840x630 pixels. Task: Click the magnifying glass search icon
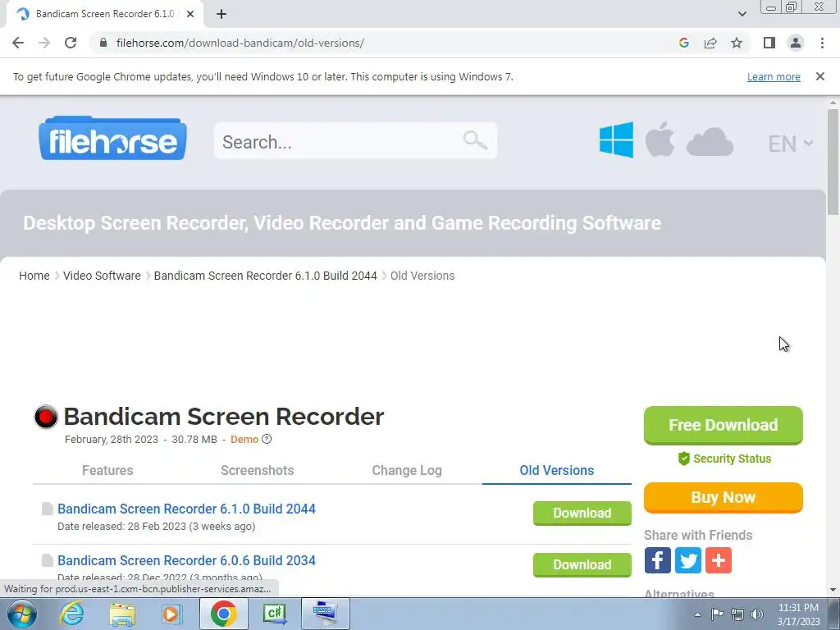pyautogui.click(x=475, y=140)
